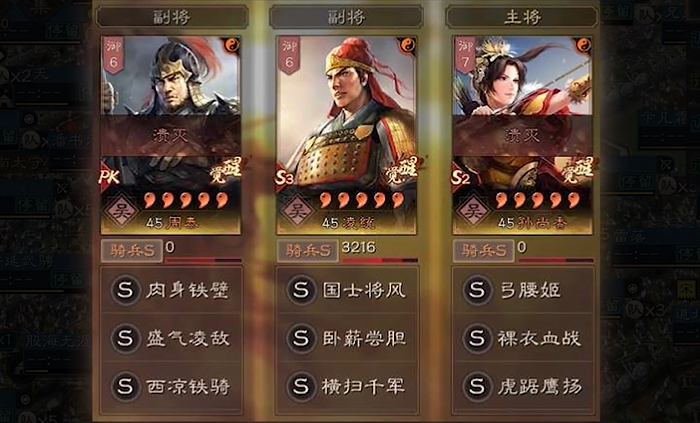The width and height of the screenshot is (700, 423).
Task: Click 凌统's troop strength bar showing 3216
Action: (x=379, y=260)
